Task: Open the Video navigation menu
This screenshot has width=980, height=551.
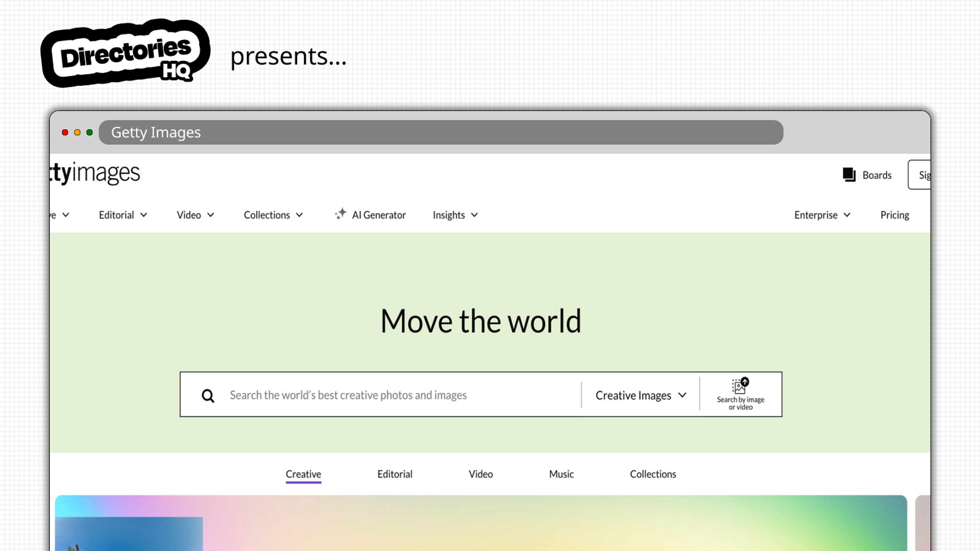Action: point(195,215)
